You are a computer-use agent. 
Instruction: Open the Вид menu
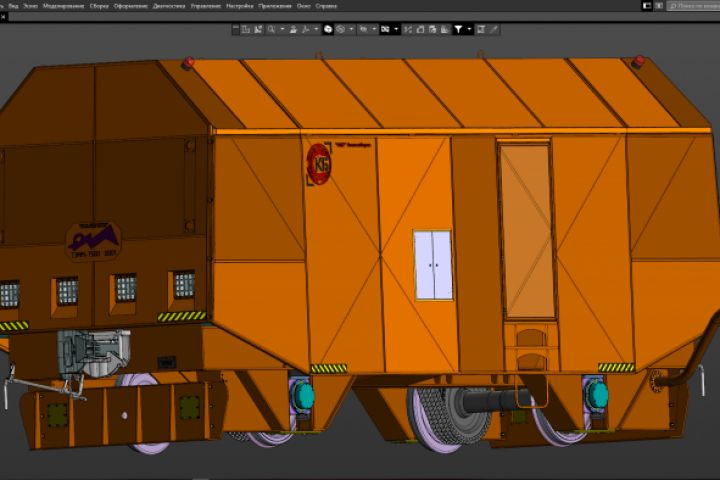tap(13, 6)
